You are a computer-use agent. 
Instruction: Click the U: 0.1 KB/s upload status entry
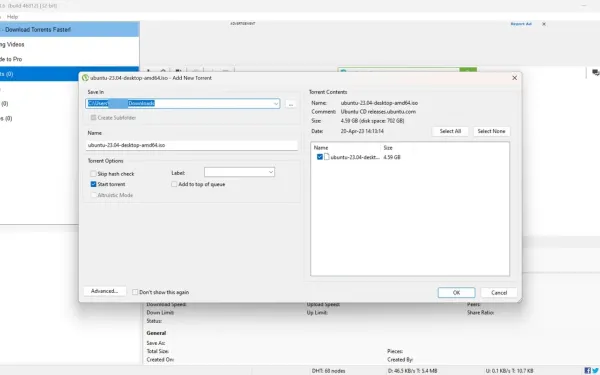(x=509, y=371)
